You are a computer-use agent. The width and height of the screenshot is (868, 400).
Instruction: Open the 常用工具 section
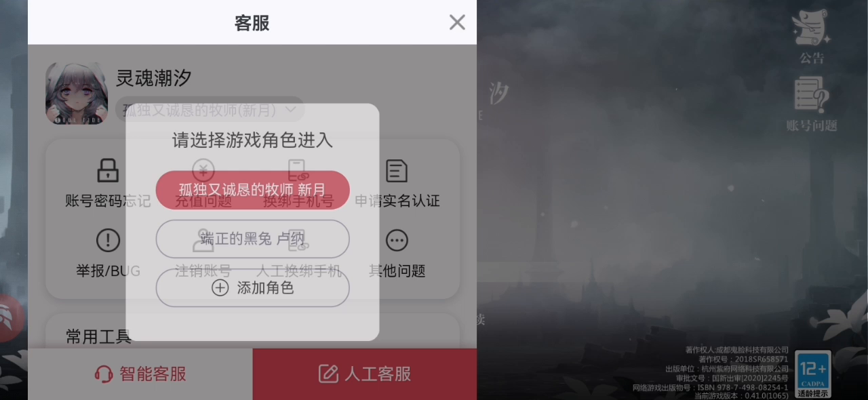pyautogui.click(x=98, y=336)
